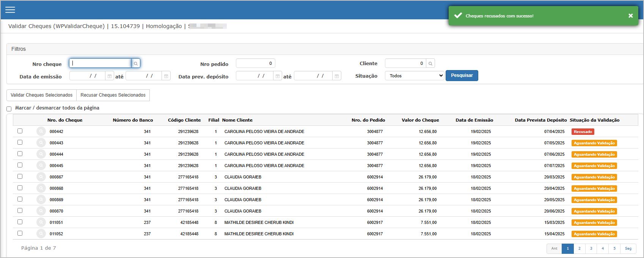View details icon for cheque 000868
This screenshot has width=644, height=258.
click(41, 188)
